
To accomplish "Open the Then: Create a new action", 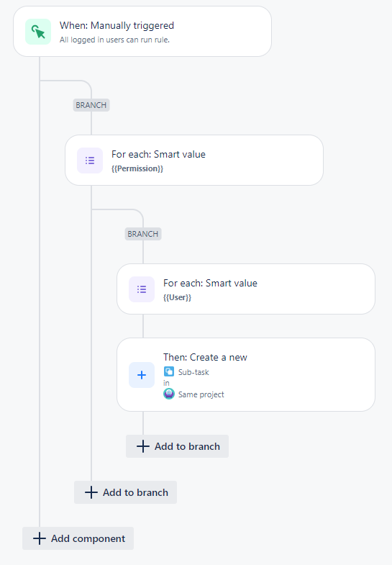I will (246, 375).
